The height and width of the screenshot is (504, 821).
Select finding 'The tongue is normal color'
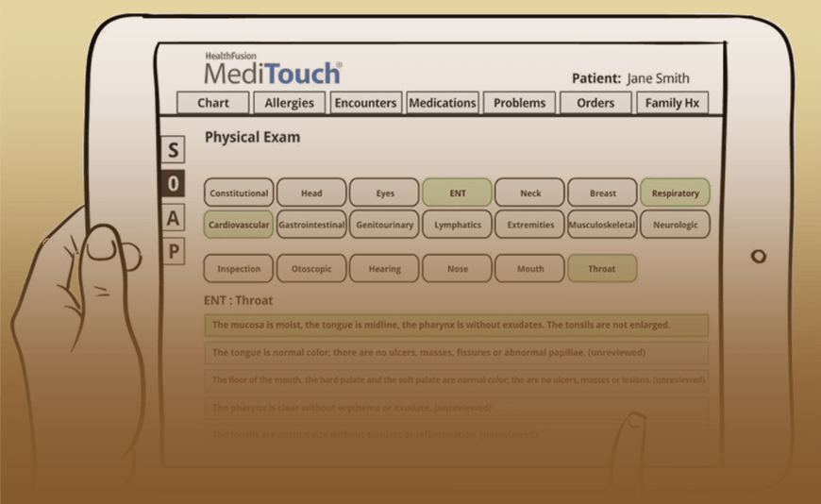tap(457, 353)
